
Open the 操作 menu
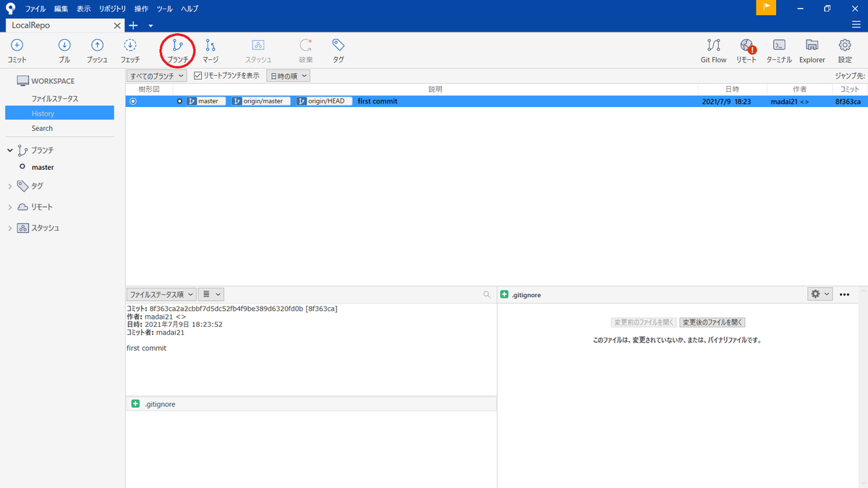click(x=141, y=9)
